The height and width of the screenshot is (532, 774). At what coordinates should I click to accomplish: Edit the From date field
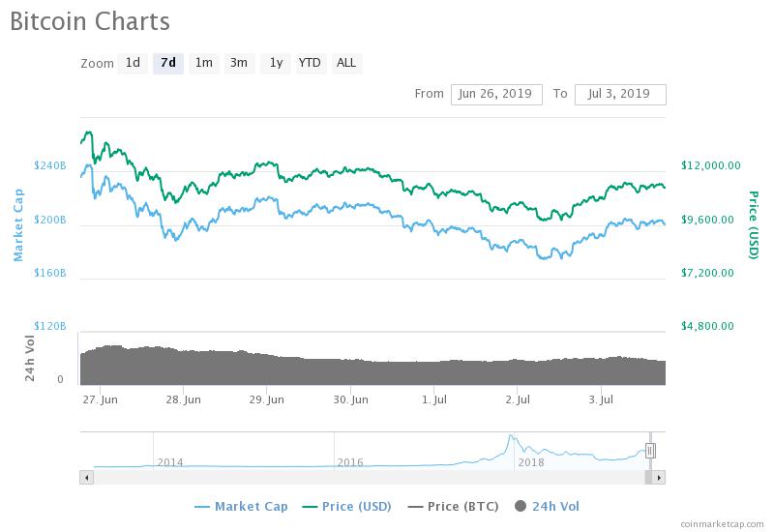click(x=496, y=94)
